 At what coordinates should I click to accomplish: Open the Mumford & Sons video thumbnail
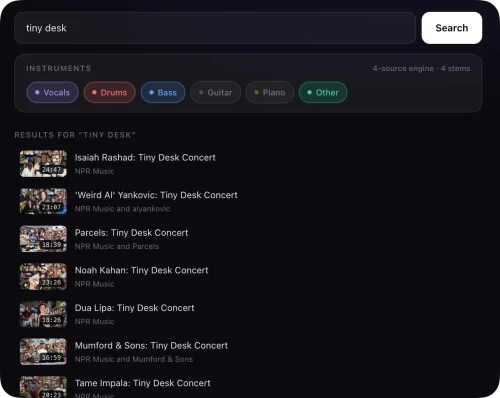(x=43, y=352)
